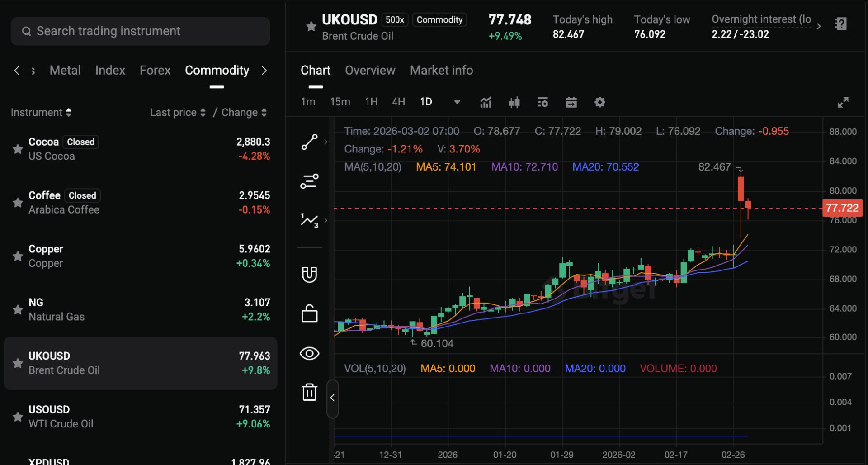Expand chart to fullscreen

point(843,102)
